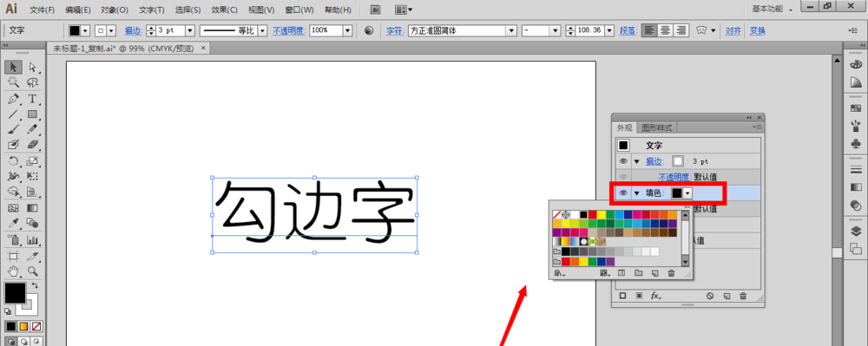Set paragraph alignment to left

click(x=648, y=30)
